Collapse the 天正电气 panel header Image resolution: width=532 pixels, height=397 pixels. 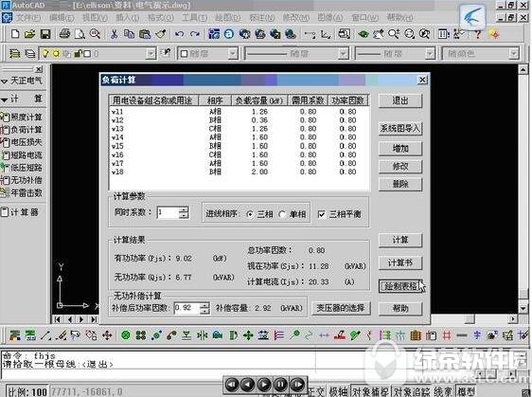coord(5,81)
